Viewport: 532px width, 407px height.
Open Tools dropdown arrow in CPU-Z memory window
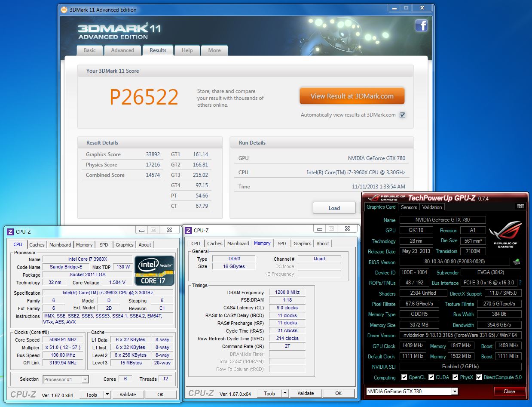click(x=285, y=393)
